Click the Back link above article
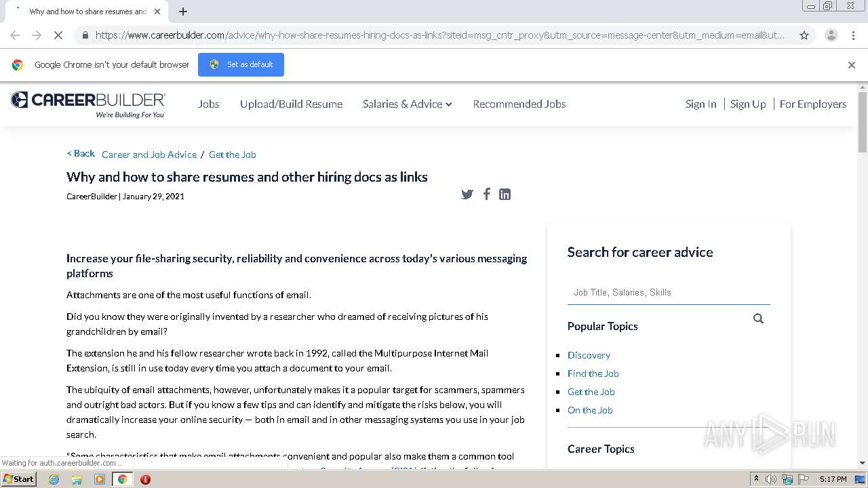The height and width of the screenshot is (488, 868). tap(81, 154)
